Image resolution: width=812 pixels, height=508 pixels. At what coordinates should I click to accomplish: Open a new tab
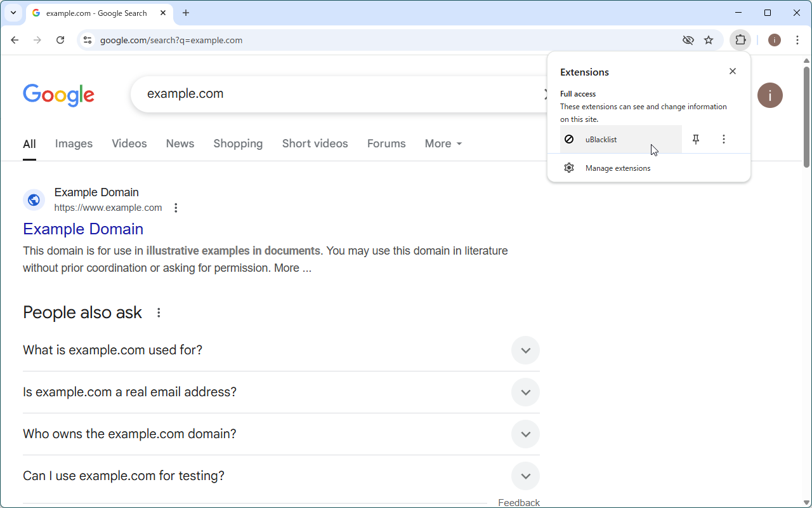click(186, 13)
